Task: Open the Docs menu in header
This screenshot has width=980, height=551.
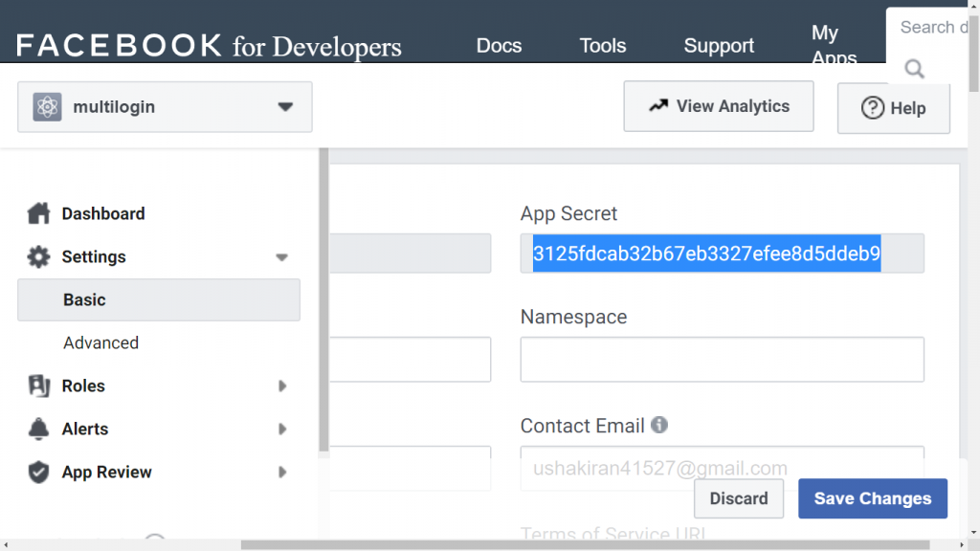Action: click(499, 46)
